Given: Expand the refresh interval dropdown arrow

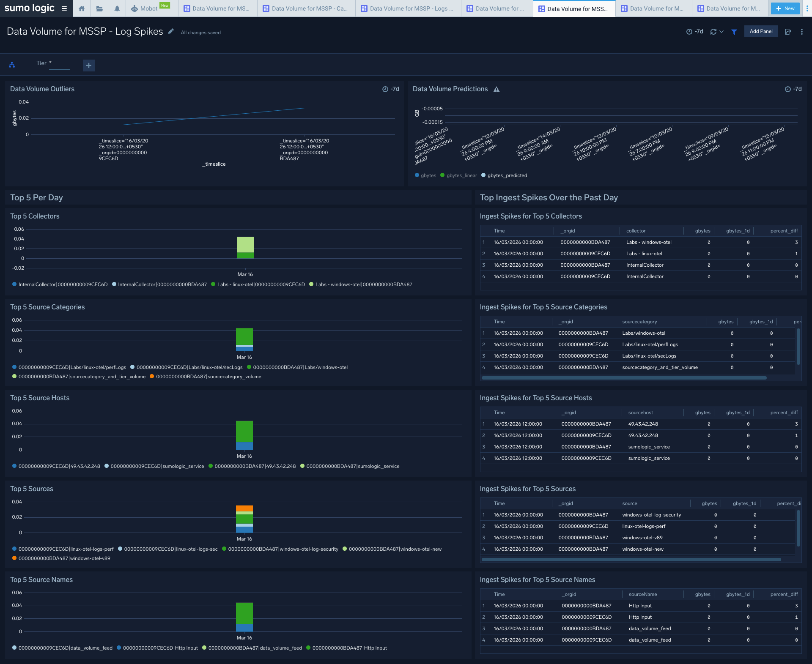Looking at the screenshot, I should (x=721, y=32).
